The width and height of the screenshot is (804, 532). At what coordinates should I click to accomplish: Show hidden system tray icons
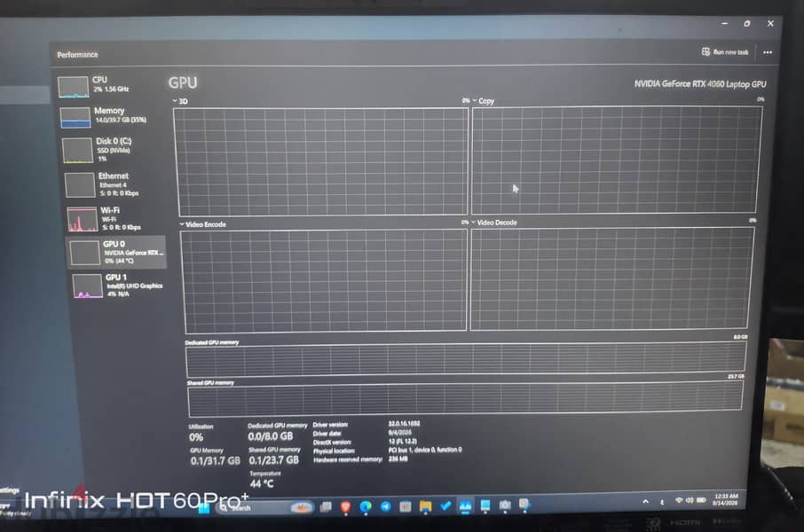[645, 502]
